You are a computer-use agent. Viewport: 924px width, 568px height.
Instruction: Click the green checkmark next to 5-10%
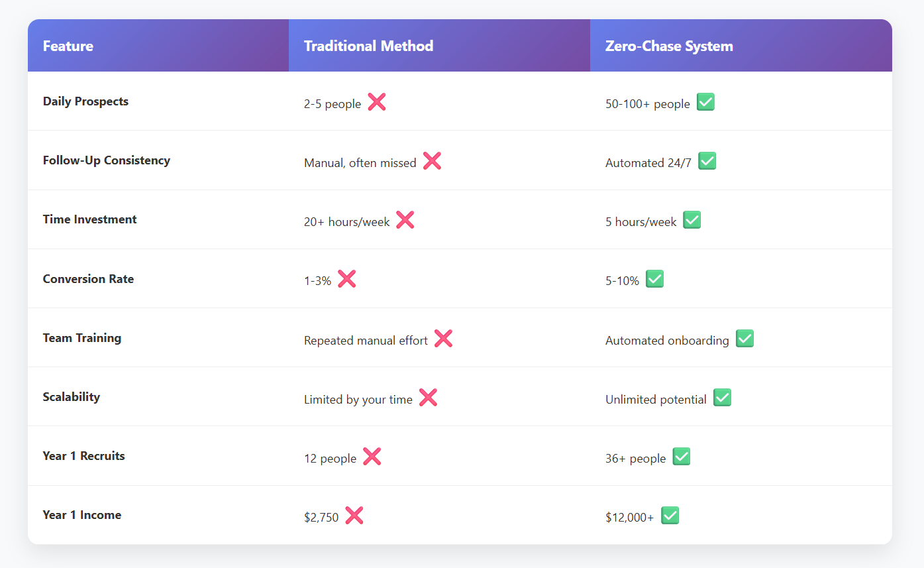[x=654, y=279]
